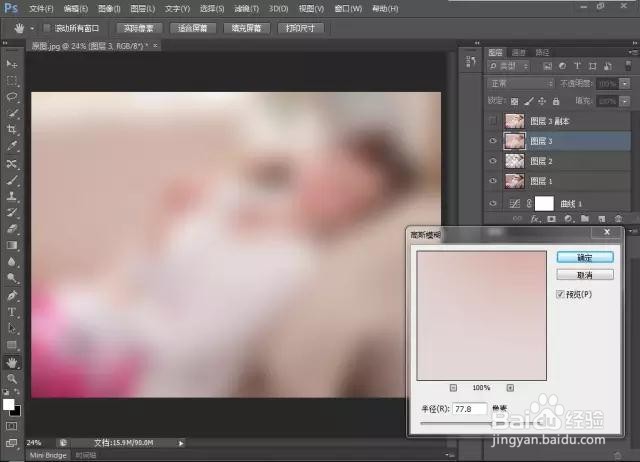The image size is (640, 462).
Task: Select the Eyedropper tool
Action: [12, 146]
